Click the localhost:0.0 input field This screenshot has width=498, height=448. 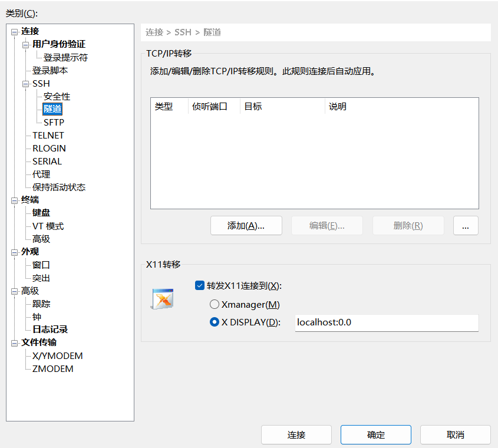(386, 322)
